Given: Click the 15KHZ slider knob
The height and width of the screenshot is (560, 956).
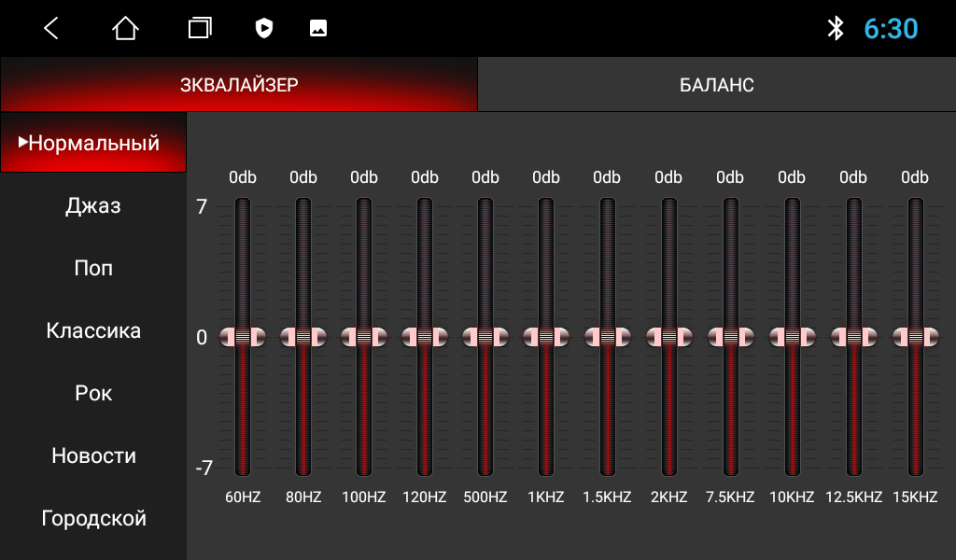Looking at the screenshot, I should 915,337.
